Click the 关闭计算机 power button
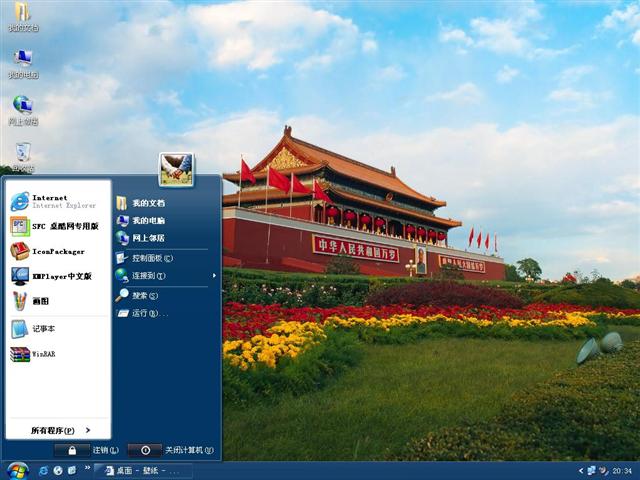640x480 pixels. (145, 450)
